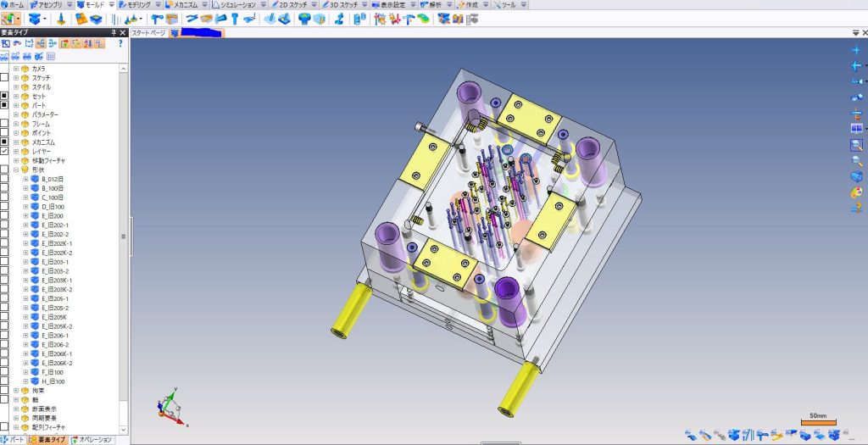Toggle the checkbox beside スケッチ
868x445 pixels.
click(4, 78)
